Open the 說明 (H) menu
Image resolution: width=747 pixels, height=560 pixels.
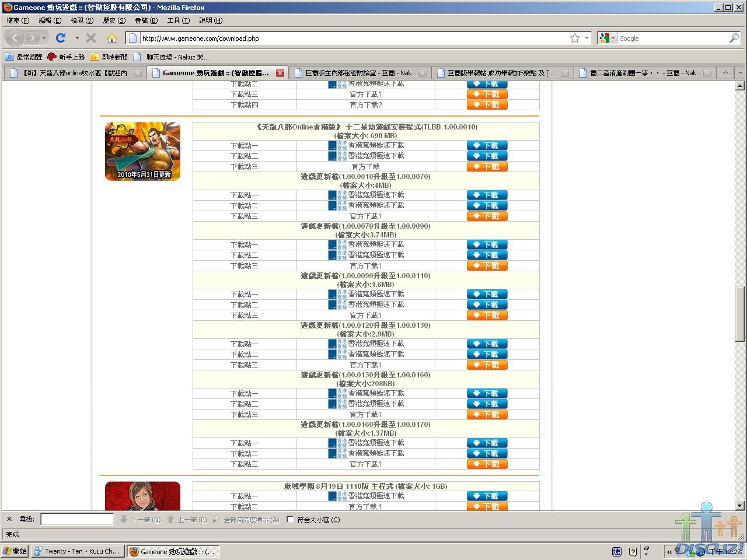pos(210,20)
